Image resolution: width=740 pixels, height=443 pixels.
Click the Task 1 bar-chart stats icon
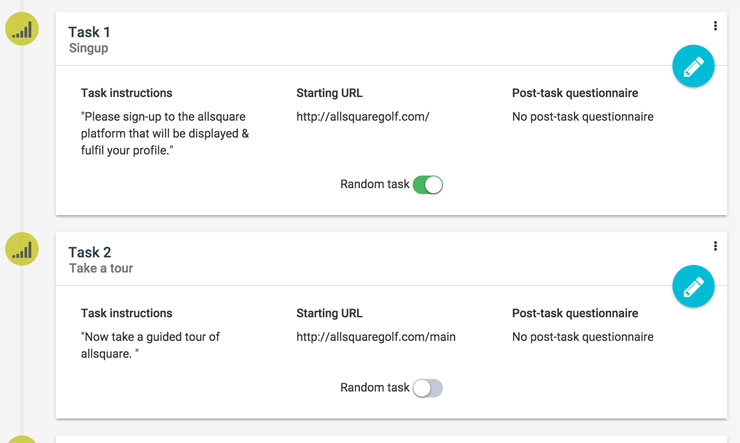[22, 29]
